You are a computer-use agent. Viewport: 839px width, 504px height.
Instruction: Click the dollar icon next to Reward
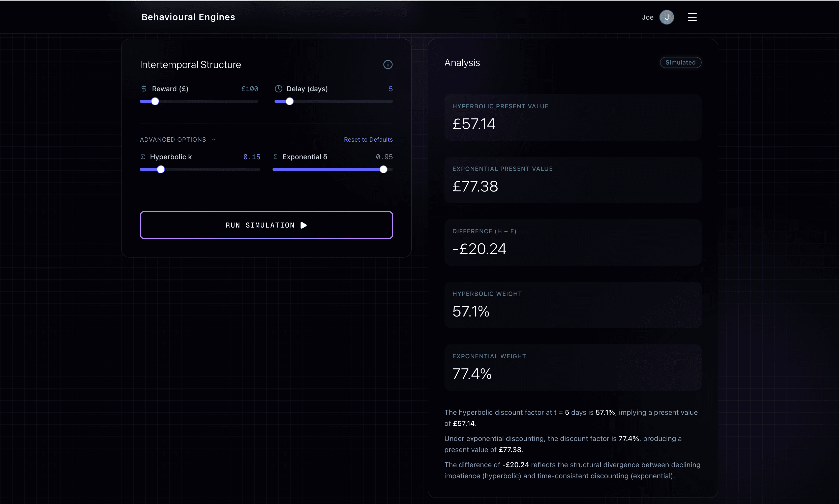click(144, 88)
